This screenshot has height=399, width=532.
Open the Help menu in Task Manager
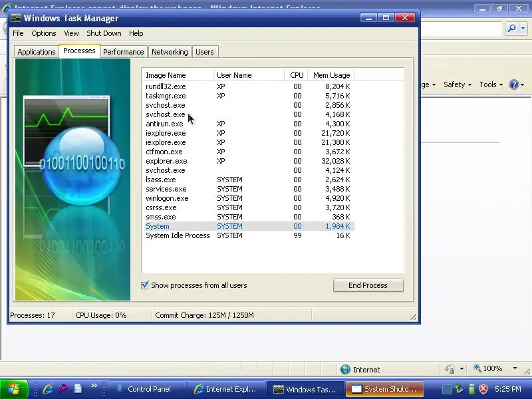(x=136, y=33)
